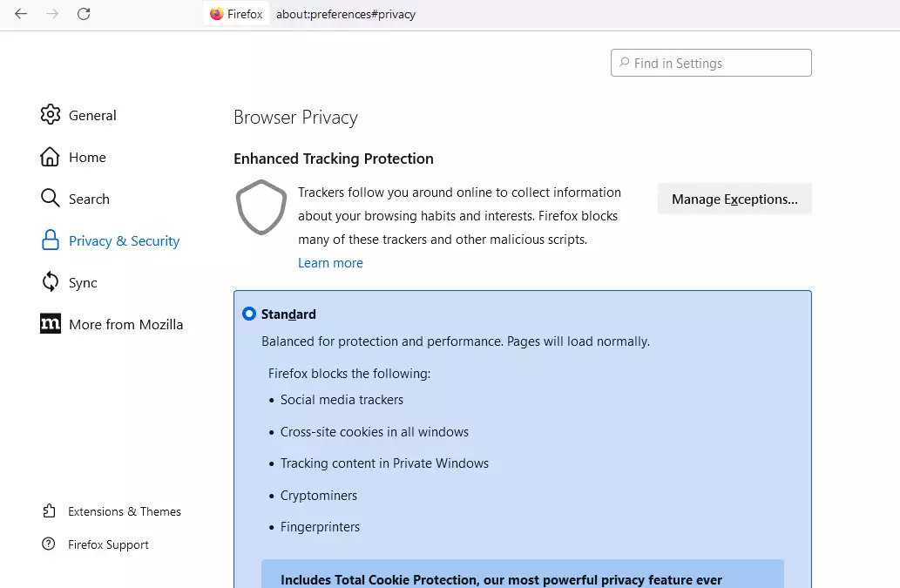Click the General gear icon

pyautogui.click(x=51, y=115)
